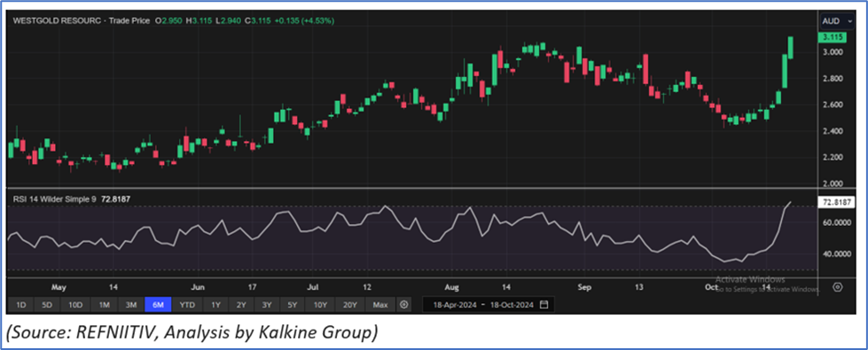Select the YTD range button

point(187,305)
